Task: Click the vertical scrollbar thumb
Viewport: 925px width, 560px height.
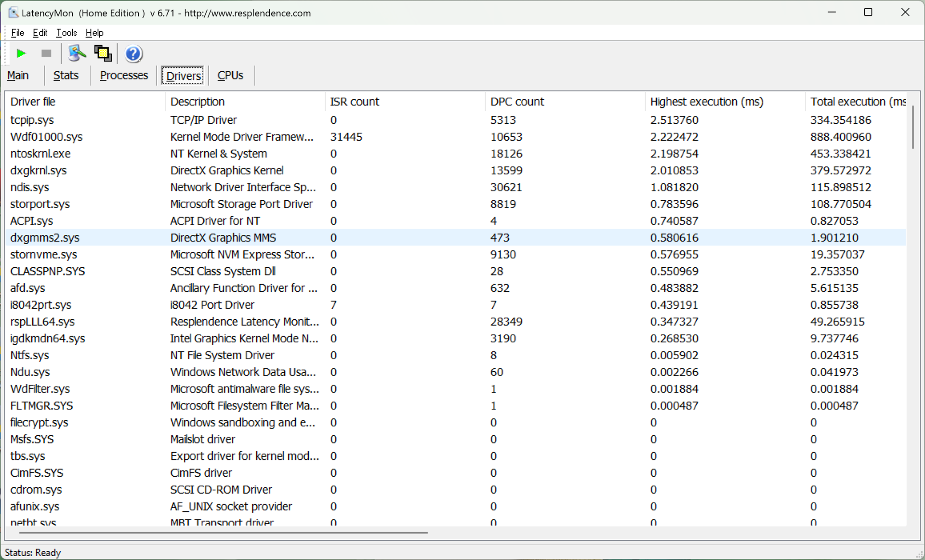Action: click(912, 128)
